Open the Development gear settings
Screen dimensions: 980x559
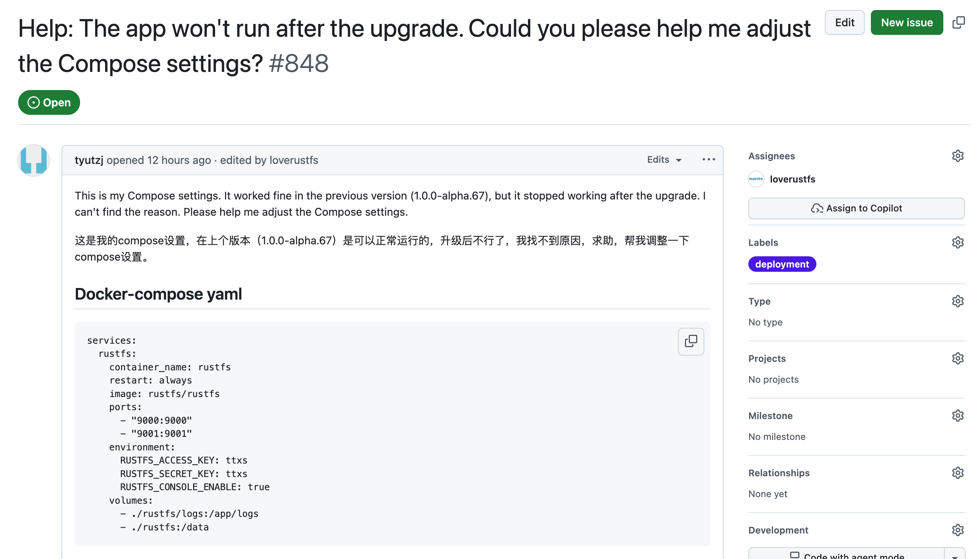click(x=958, y=530)
